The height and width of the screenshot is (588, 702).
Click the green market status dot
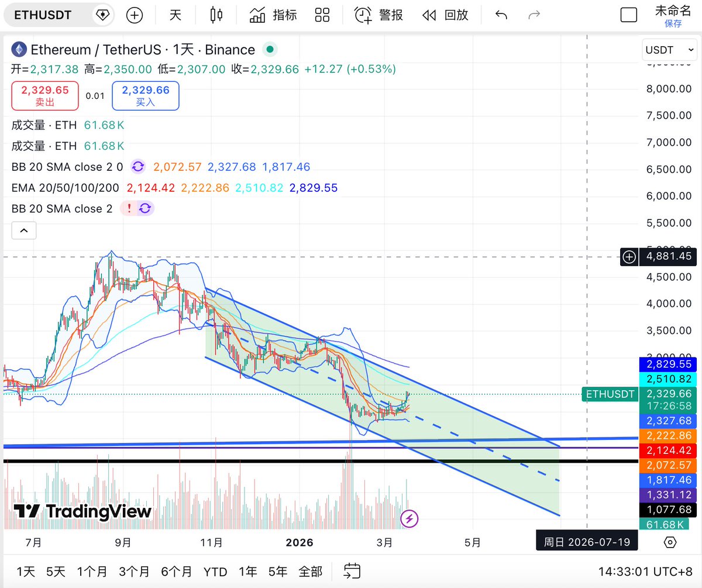(269, 50)
